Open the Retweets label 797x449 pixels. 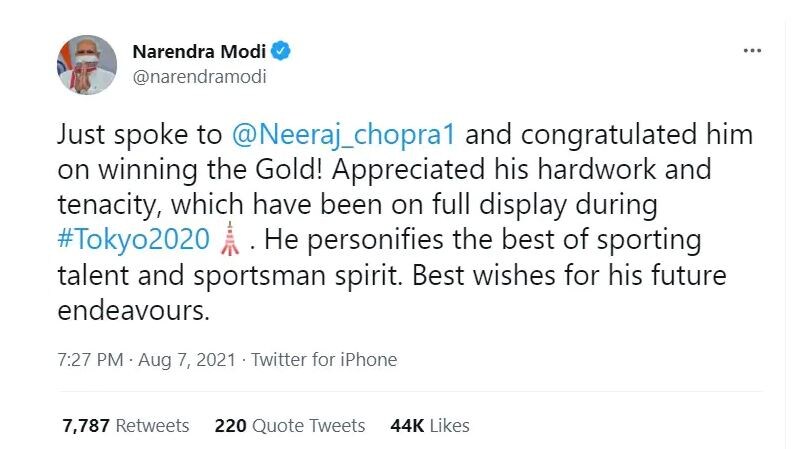152,426
